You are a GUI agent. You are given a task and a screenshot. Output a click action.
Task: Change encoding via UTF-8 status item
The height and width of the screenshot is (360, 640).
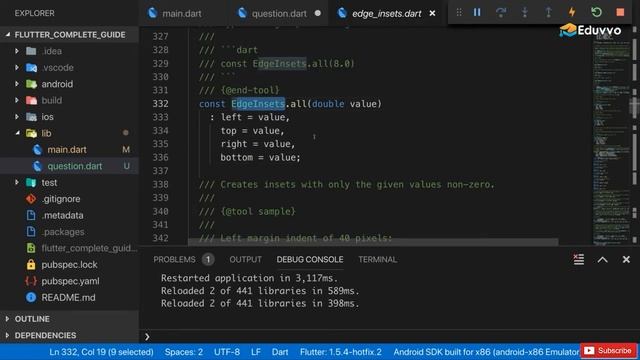pos(227,351)
